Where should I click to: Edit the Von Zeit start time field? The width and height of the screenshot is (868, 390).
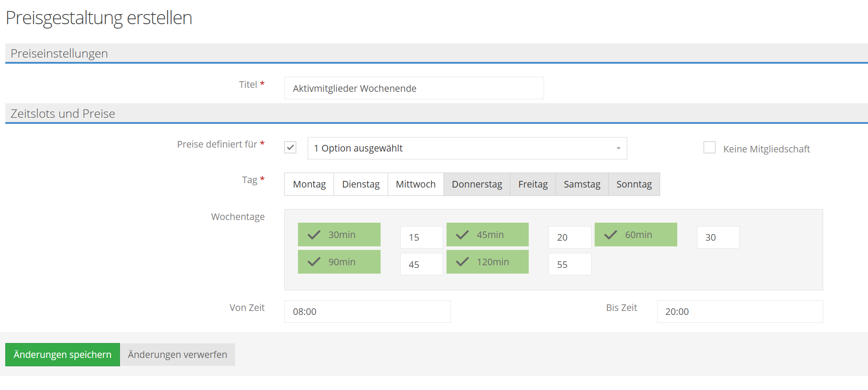[367, 312]
